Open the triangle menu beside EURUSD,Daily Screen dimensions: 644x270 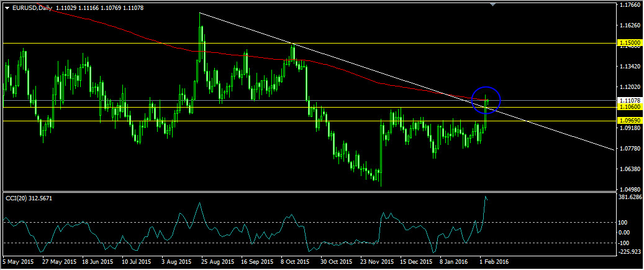pyautogui.click(x=7, y=8)
